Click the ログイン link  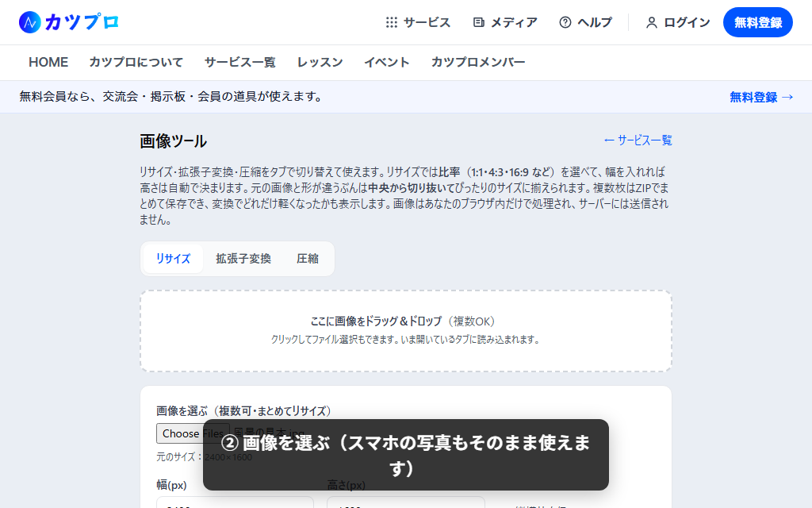click(x=677, y=22)
